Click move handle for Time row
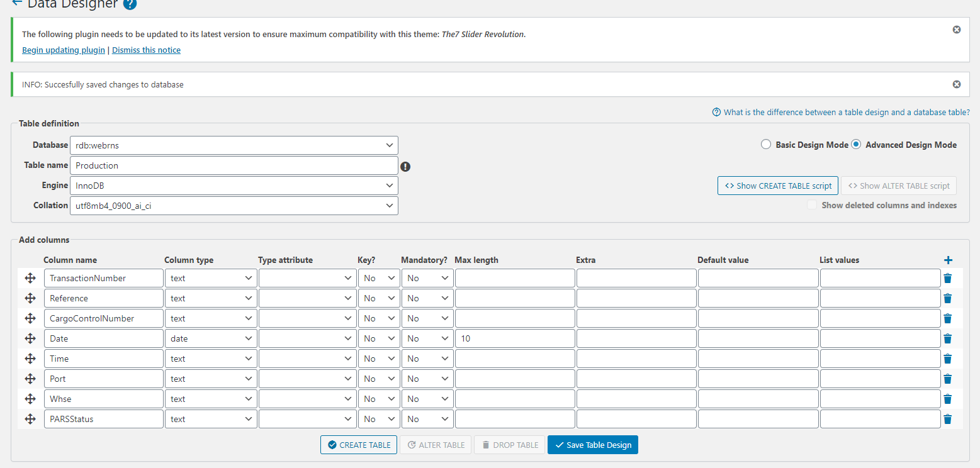The width and height of the screenshot is (980, 468). pos(30,359)
